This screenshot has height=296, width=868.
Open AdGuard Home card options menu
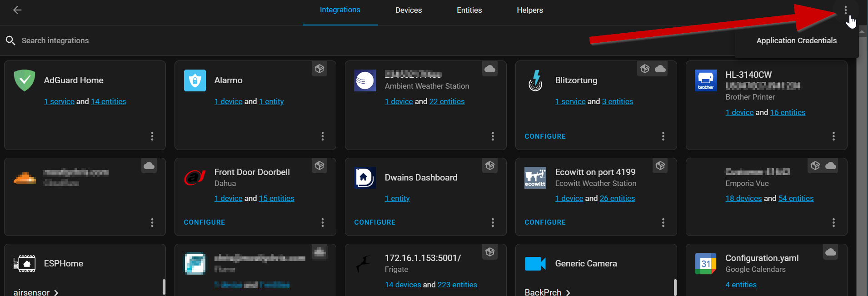coord(152,136)
